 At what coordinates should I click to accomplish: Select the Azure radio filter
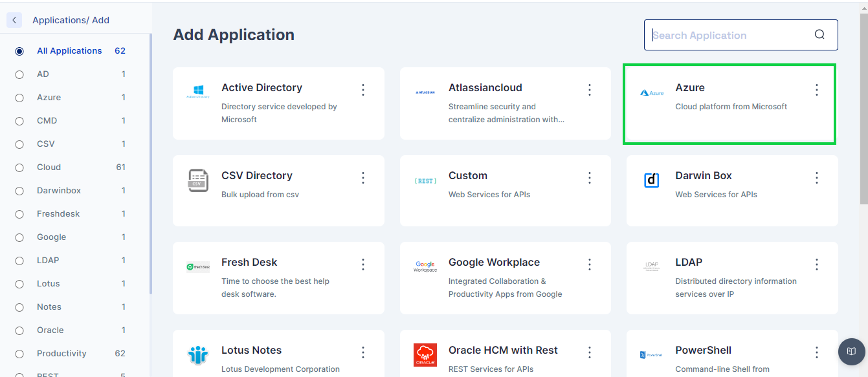click(19, 98)
